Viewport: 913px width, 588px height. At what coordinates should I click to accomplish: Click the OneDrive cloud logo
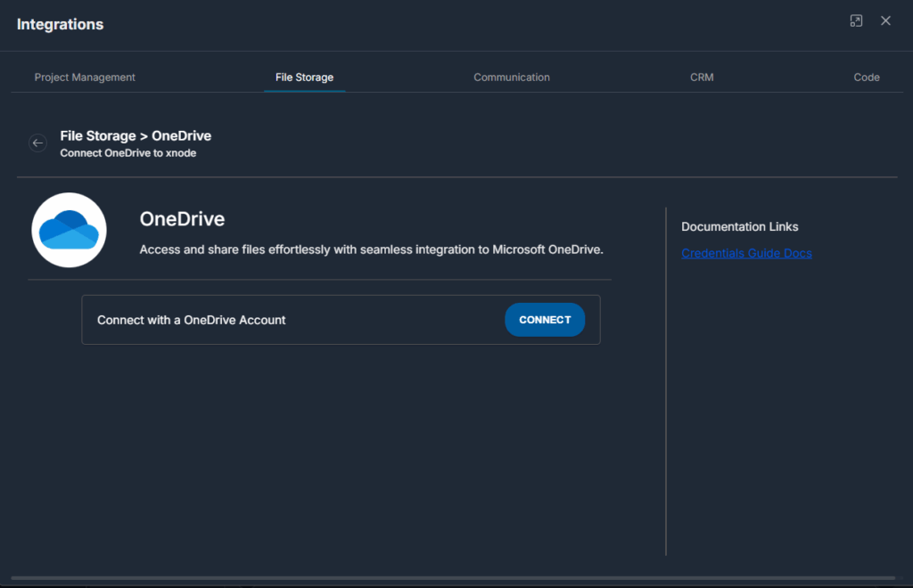click(x=70, y=231)
